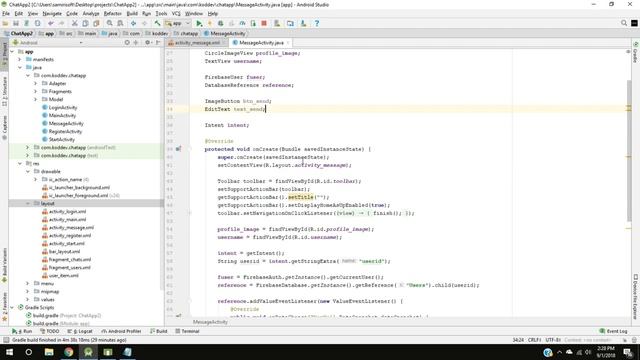The width and height of the screenshot is (640, 360).
Task: Open the Navigate menu
Action: click(x=52, y=13)
